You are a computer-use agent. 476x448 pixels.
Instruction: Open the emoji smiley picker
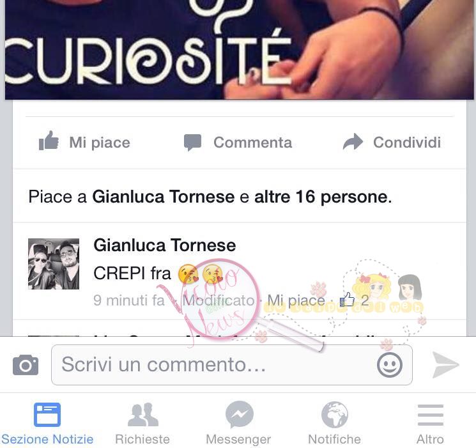coord(390,365)
